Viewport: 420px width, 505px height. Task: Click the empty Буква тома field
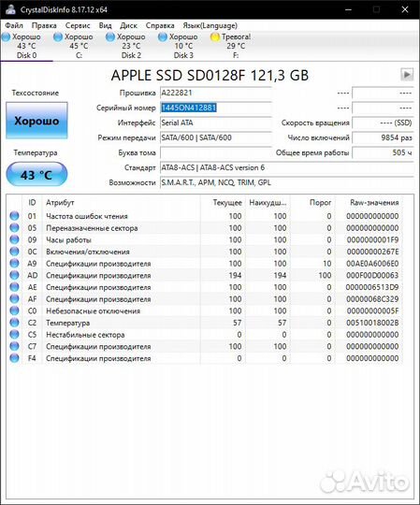[216, 152]
